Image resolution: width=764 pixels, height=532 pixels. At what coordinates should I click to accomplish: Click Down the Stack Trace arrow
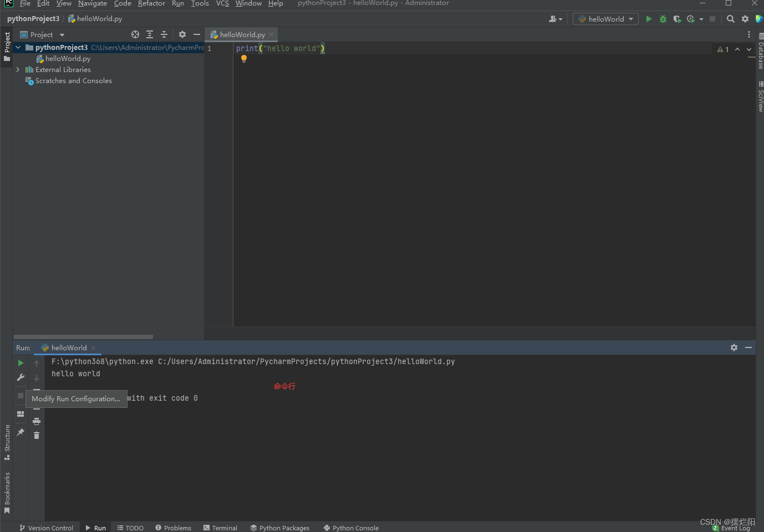[x=37, y=378]
